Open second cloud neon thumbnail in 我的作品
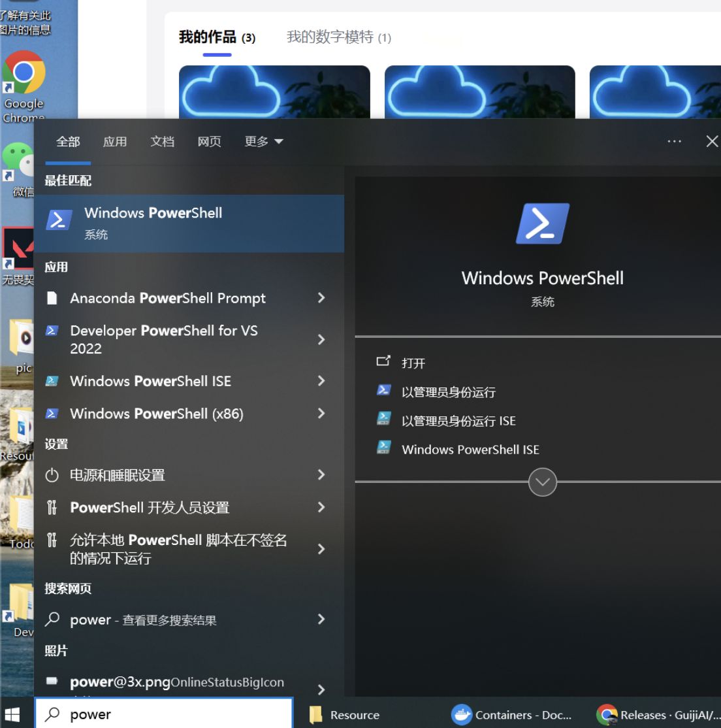This screenshot has height=728, width=721. point(480,92)
